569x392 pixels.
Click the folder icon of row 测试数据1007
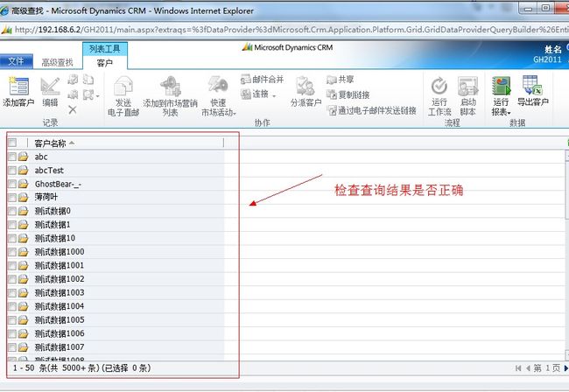[24, 347]
